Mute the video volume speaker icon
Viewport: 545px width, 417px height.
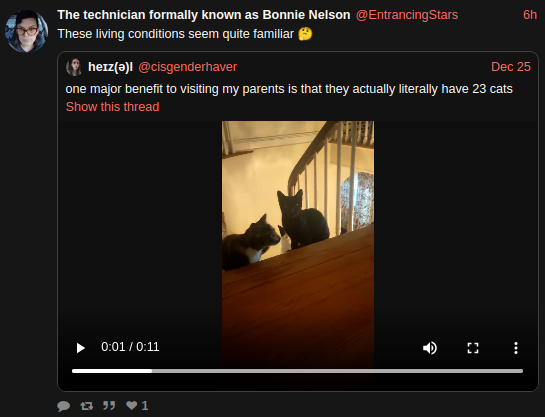coord(430,348)
